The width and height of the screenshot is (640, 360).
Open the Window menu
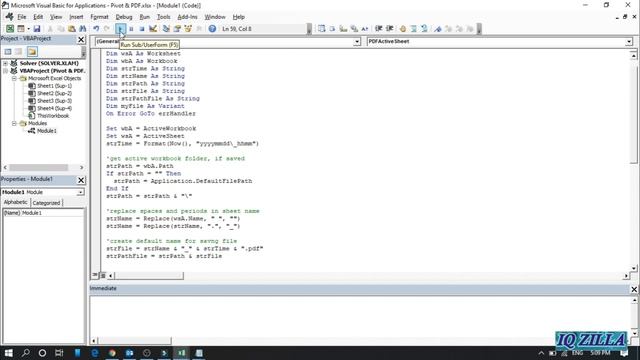click(x=215, y=17)
